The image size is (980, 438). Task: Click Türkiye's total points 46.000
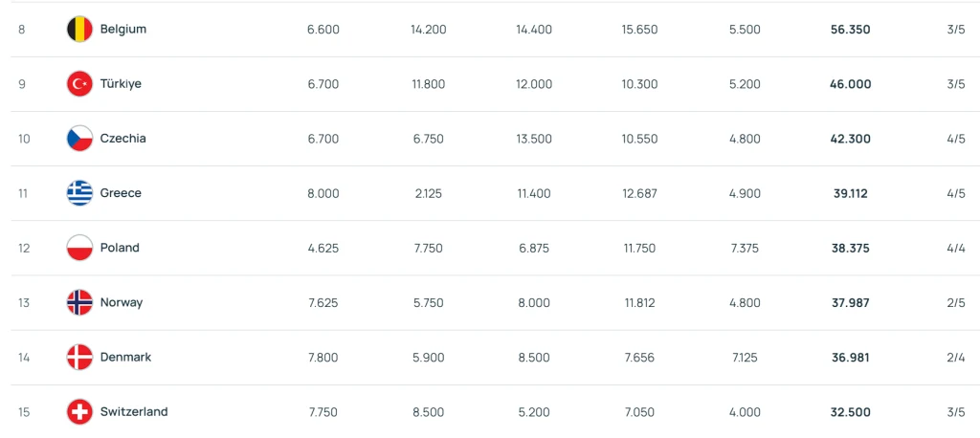tap(850, 84)
